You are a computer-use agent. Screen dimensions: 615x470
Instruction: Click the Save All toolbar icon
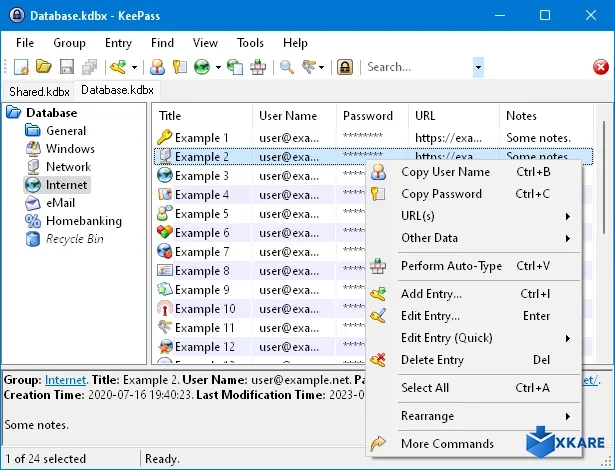click(x=89, y=67)
